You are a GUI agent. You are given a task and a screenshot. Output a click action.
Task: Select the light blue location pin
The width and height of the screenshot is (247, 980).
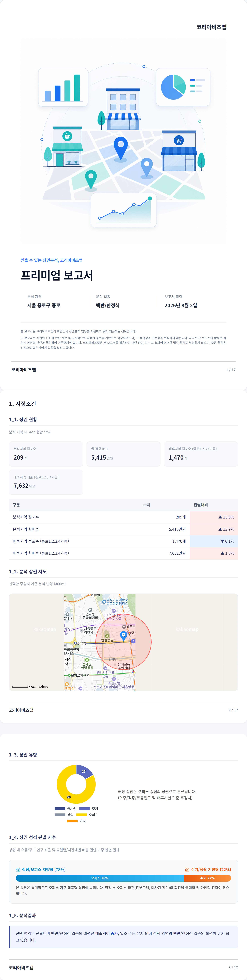point(147,168)
